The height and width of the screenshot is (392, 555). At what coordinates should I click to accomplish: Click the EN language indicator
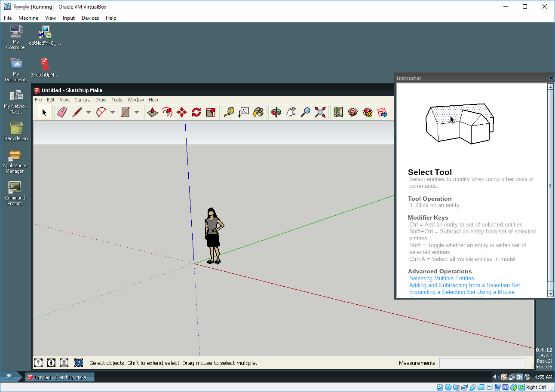[519, 377]
